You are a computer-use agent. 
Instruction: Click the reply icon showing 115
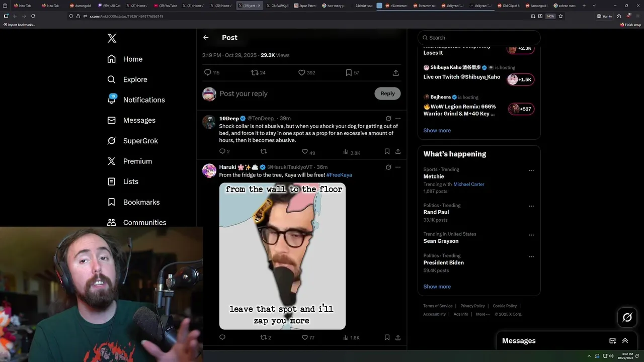coord(207,72)
